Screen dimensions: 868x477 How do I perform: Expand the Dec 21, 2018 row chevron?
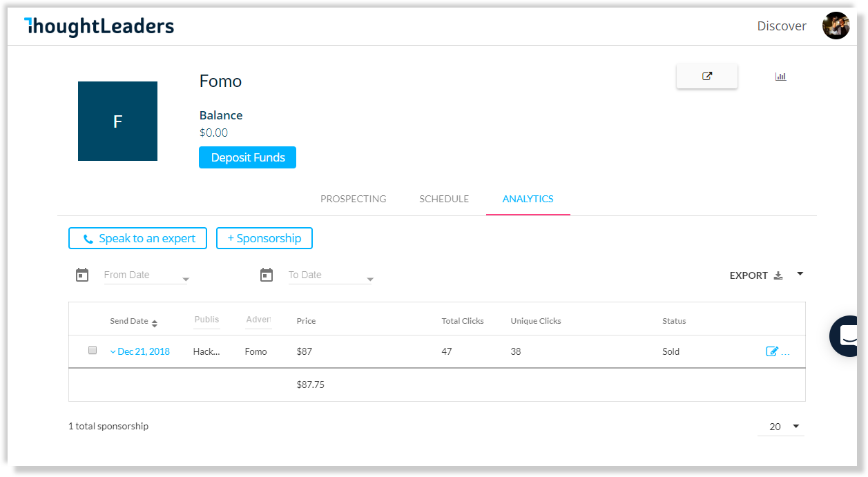pyautogui.click(x=113, y=351)
